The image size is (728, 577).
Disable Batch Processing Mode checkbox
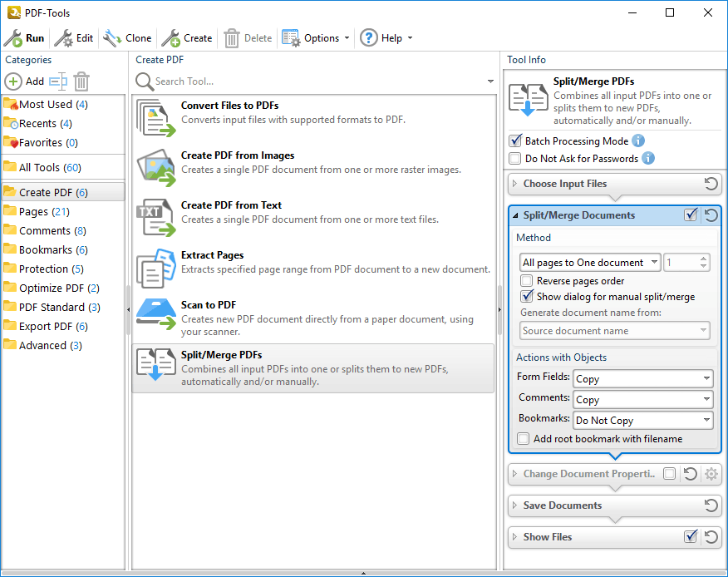tap(515, 141)
